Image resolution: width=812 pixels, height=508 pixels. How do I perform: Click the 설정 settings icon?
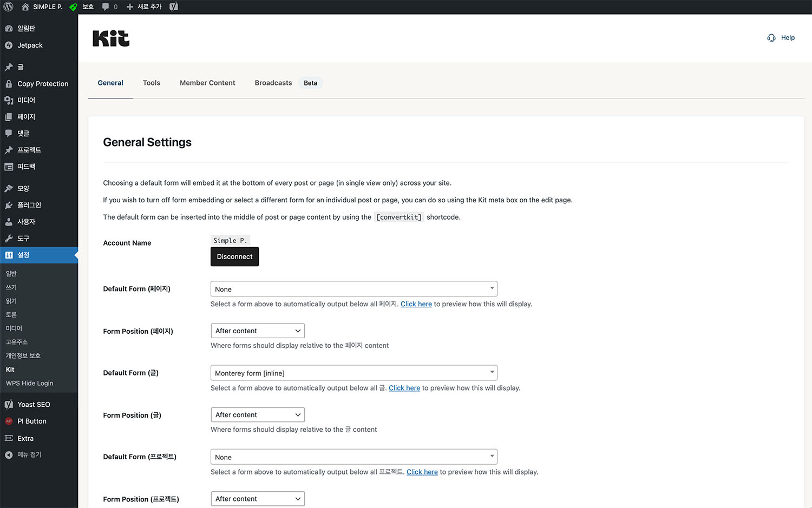[x=9, y=255]
